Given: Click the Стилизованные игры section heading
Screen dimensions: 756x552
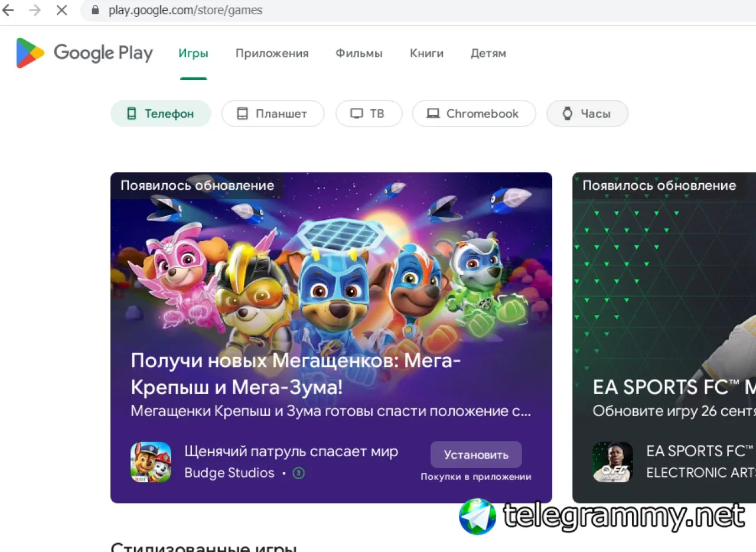Looking at the screenshot, I should pyautogui.click(x=204, y=546).
